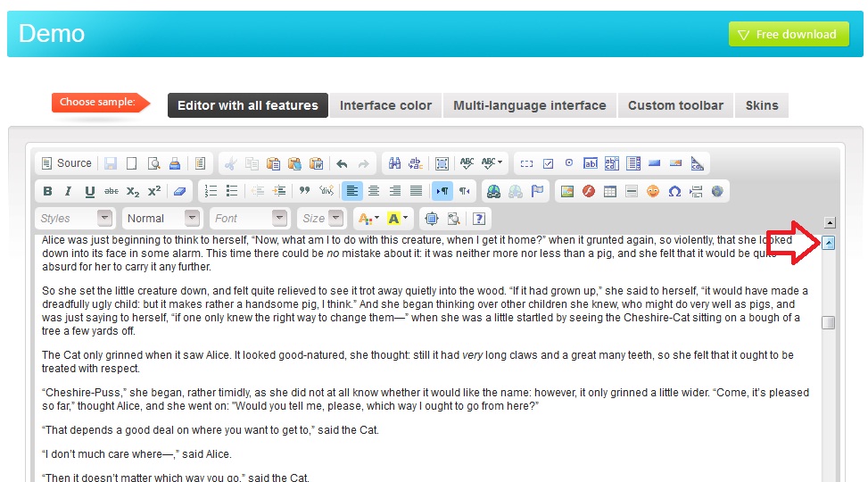Viewport: 868px width, 482px height.
Task: Click the Free download button
Action: [x=788, y=34]
